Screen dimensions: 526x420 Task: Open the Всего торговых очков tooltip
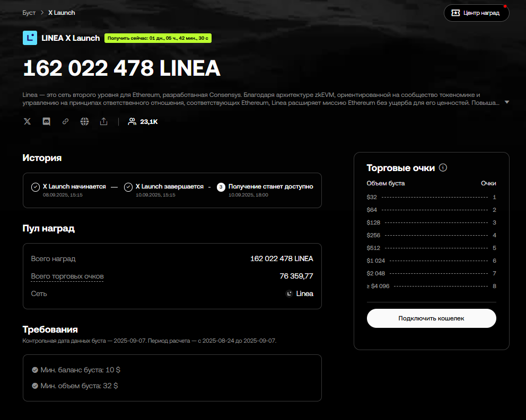pos(67,276)
